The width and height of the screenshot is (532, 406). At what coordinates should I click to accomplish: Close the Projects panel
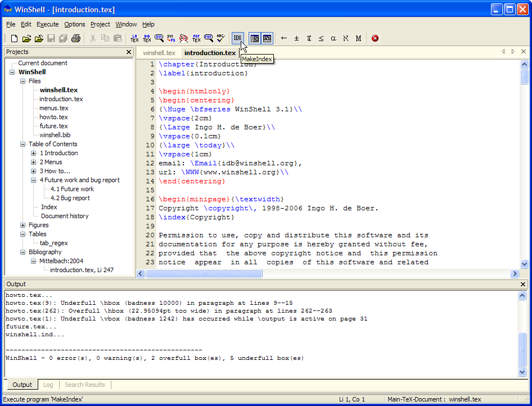129,52
